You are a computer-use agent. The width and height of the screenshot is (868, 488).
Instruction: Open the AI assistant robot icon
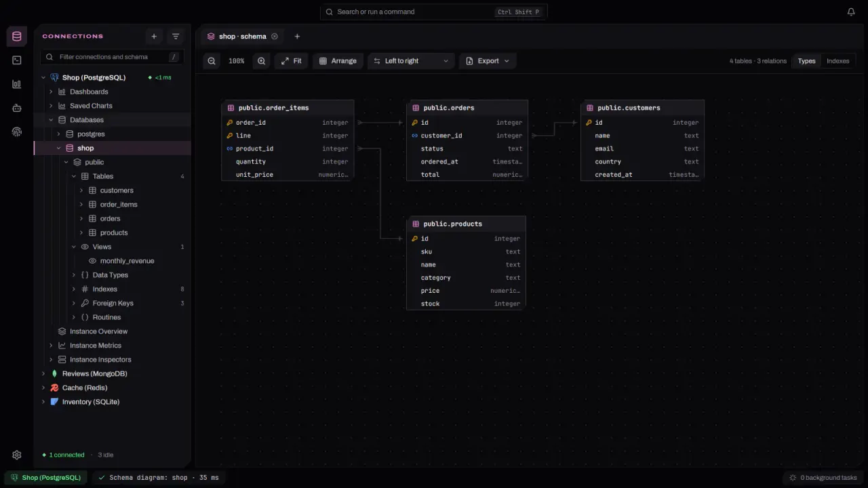pyautogui.click(x=17, y=108)
